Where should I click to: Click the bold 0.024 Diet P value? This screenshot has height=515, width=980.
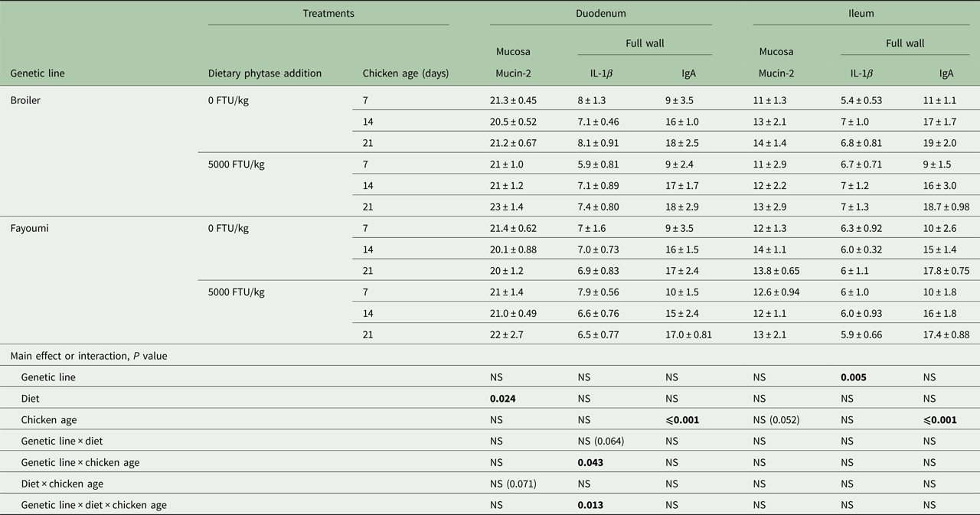click(505, 399)
